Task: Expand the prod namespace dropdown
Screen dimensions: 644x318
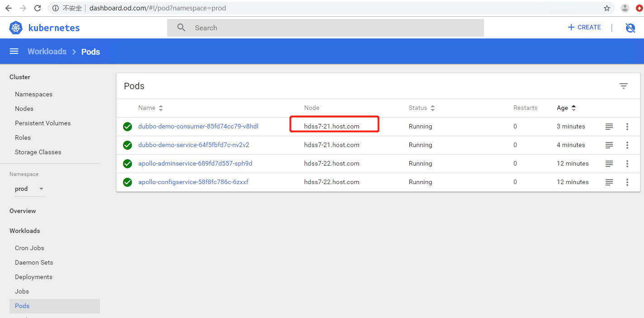Action: tap(41, 189)
